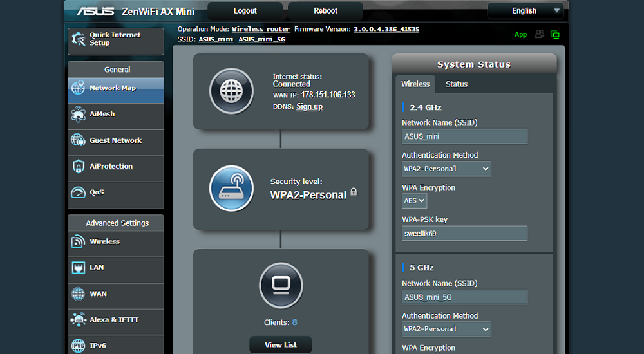The height and width of the screenshot is (354, 644).
Task: Click the Network Map globe icon in sidebar
Action: pyautogui.click(x=78, y=88)
